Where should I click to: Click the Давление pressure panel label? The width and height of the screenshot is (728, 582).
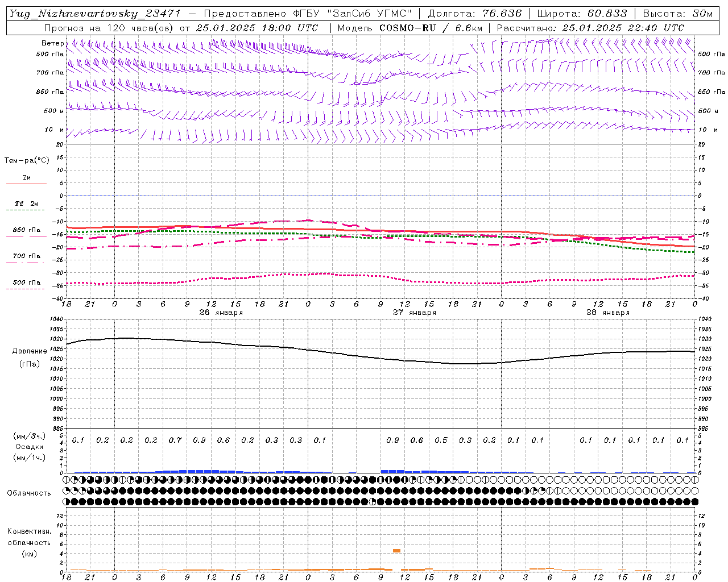point(30,351)
